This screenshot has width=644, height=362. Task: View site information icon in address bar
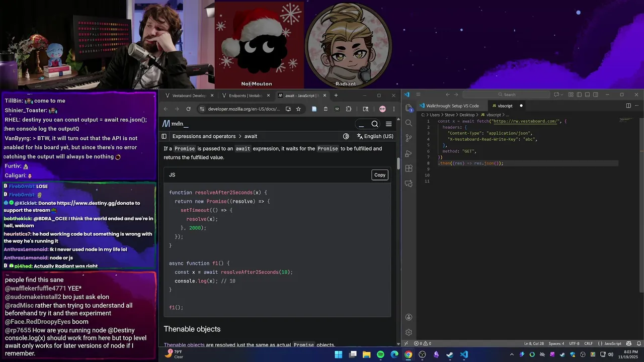click(x=202, y=109)
